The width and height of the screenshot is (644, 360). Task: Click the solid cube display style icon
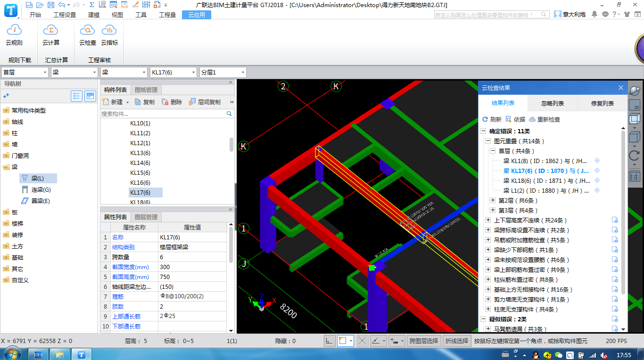[635, 138]
